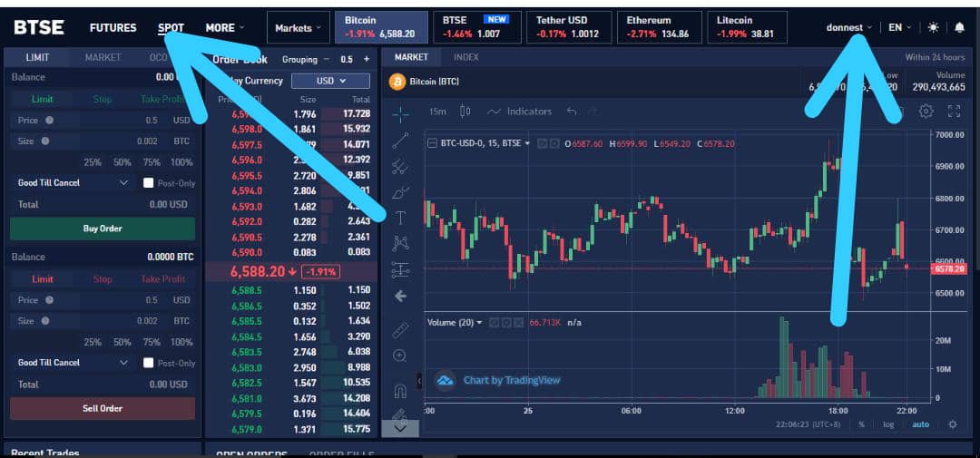Image resolution: width=980 pixels, height=458 pixels.
Task: Select buy-side Take Profit order type
Action: coord(162,100)
